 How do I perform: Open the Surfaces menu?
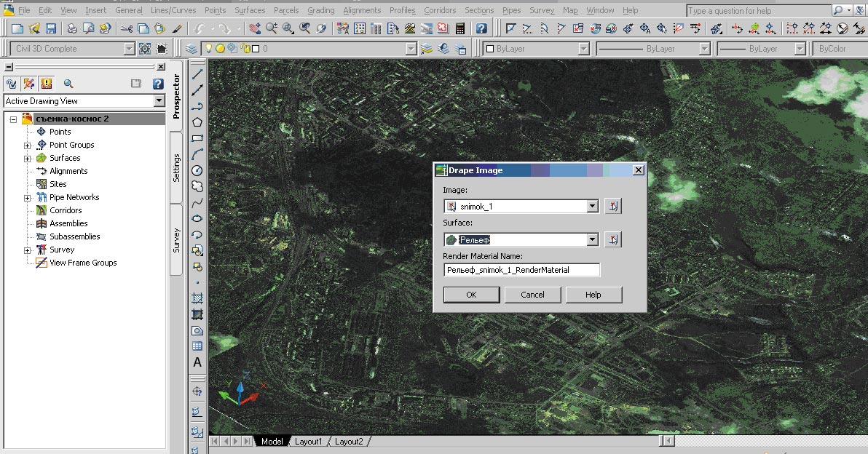coord(250,10)
